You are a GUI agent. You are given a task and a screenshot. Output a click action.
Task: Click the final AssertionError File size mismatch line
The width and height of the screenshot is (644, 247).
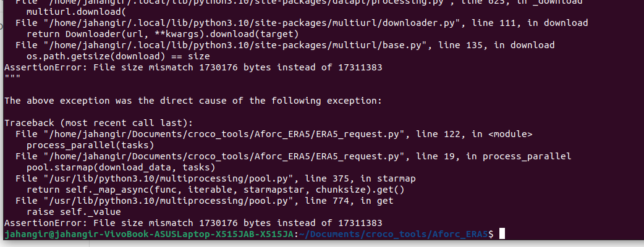193,223
